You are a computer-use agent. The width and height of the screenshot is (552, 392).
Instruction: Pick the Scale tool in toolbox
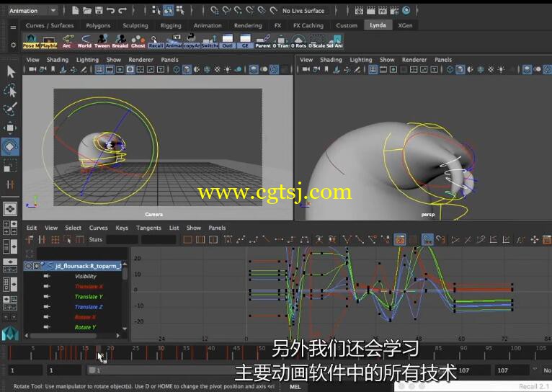click(x=10, y=166)
